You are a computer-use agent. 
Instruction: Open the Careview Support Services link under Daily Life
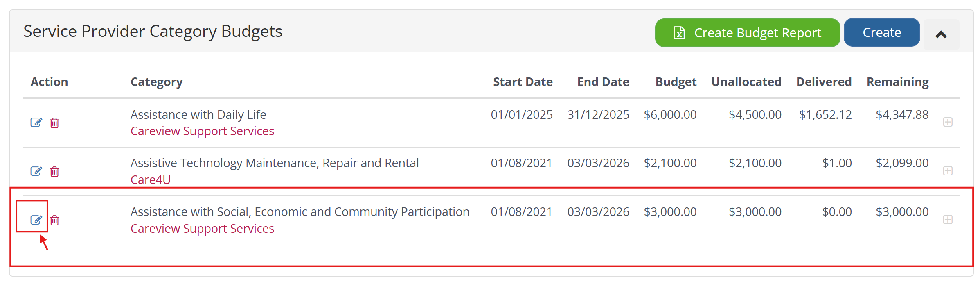tap(202, 131)
